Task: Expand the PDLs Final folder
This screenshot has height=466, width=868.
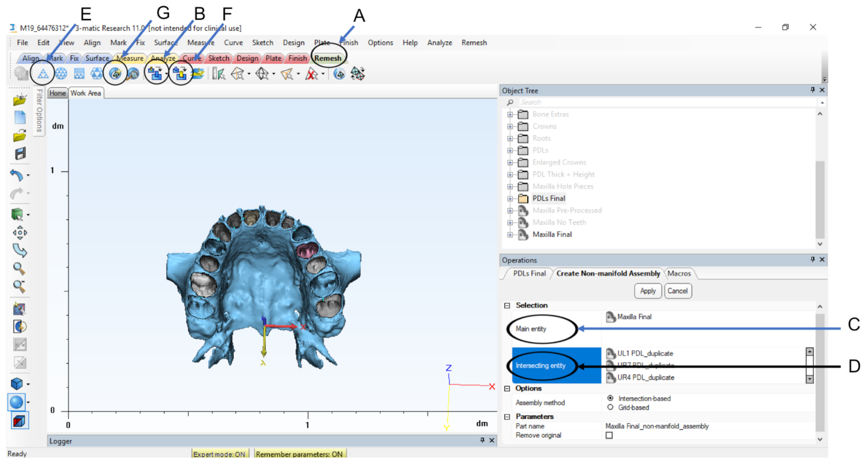Action: pyautogui.click(x=510, y=199)
